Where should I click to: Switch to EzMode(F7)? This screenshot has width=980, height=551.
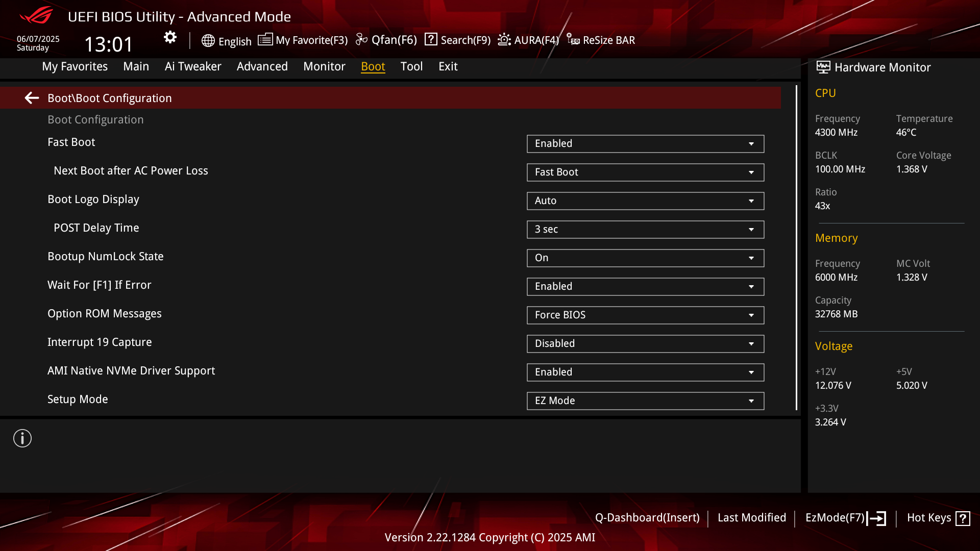click(x=845, y=518)
